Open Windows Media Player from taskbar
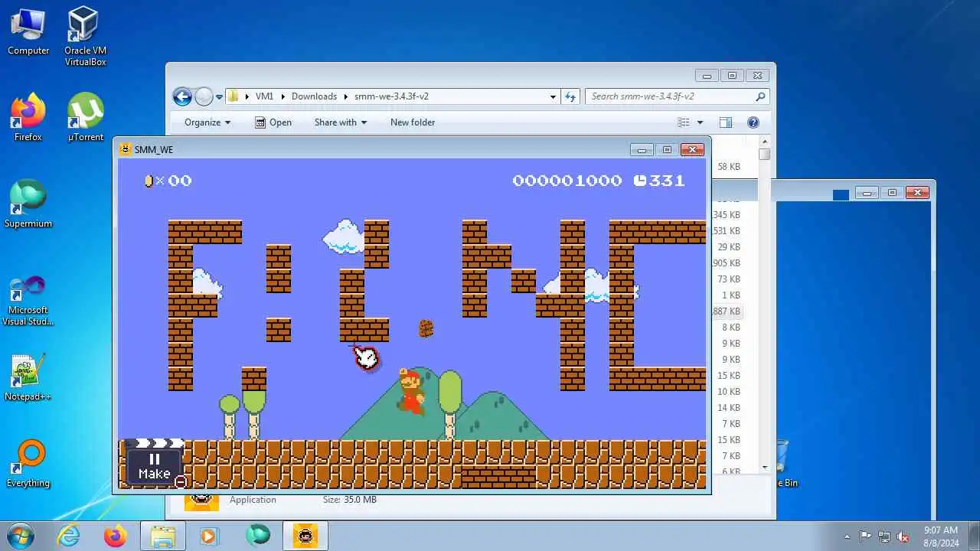 (x=209, y=536)
